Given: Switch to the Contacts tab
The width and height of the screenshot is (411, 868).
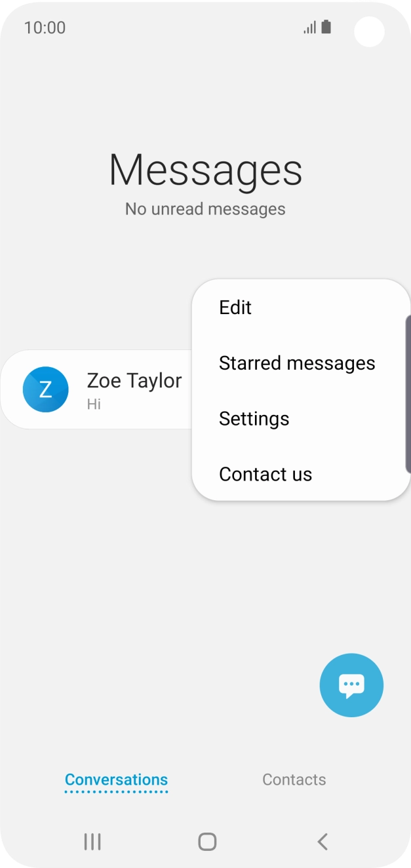Looking at the screenshot, I should pos(294,779).
